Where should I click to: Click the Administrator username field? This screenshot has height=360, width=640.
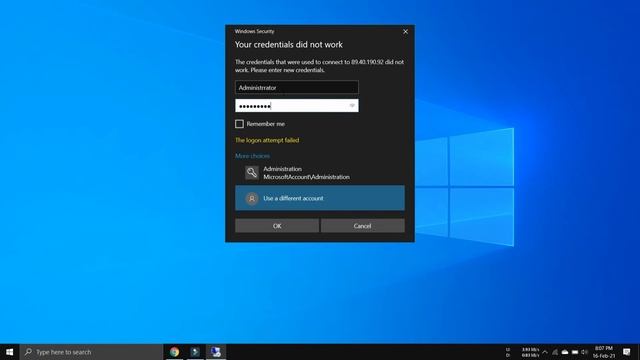pyautogui.click(x=297, y=87)
